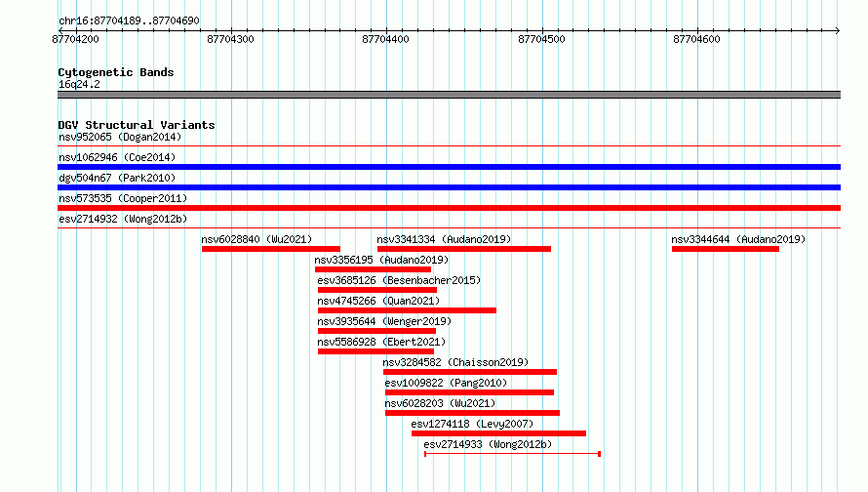Click the red bar for nsv3935644
Image resolution: width=868 pixels, height=492 pixels.
(x=377, y=331)
